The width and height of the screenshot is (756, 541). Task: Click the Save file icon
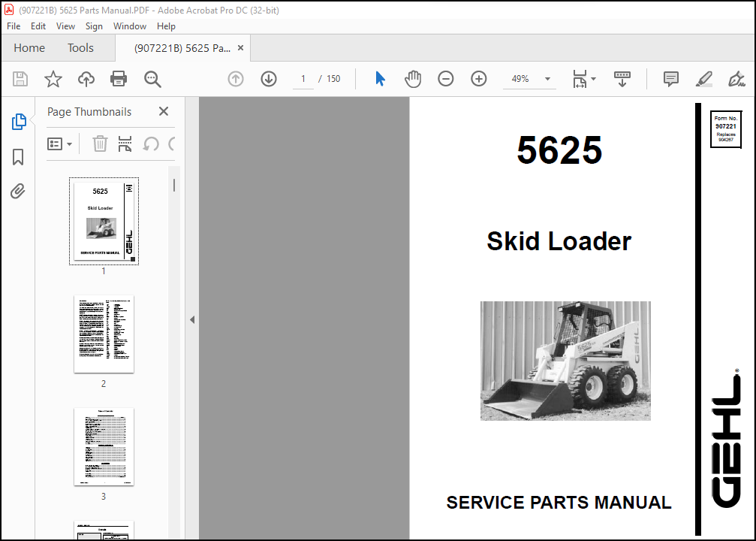point(20,79)
